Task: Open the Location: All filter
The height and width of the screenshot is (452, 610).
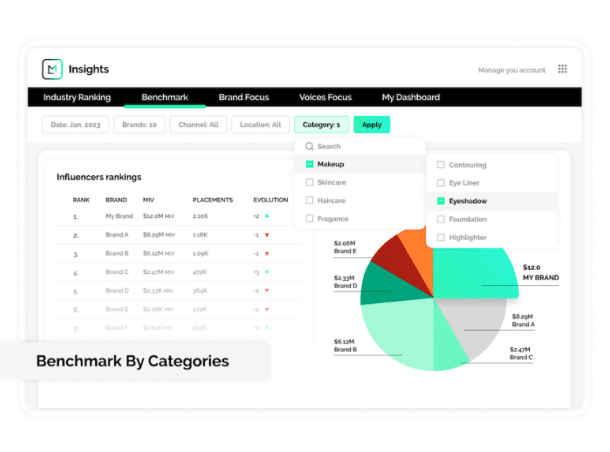Action: (259, 125)
